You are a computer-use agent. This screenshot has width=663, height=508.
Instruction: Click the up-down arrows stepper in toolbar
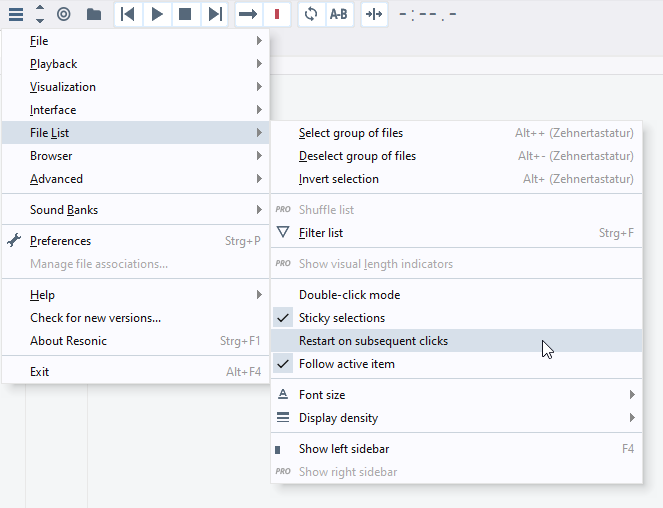[x=39, y=14]
